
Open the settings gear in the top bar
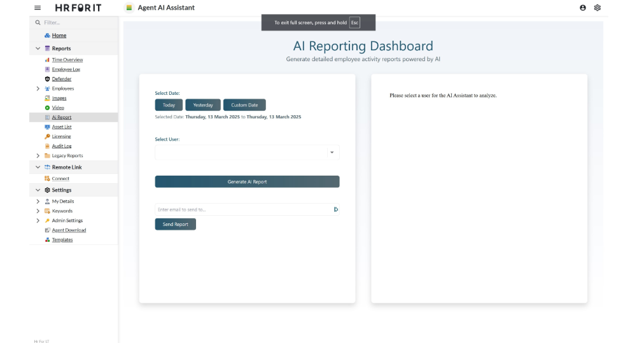(597, 8)
